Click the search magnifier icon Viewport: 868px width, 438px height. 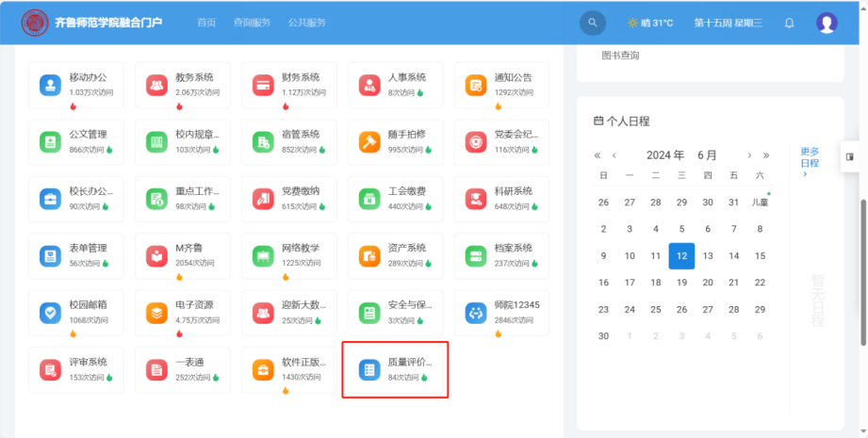click(x=592, y=23)
